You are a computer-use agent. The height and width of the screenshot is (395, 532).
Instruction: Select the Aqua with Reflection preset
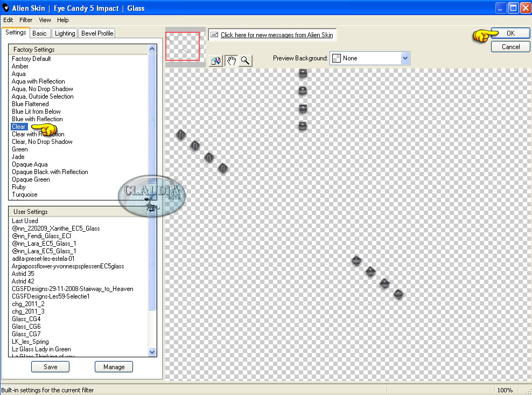coord(38,81)
